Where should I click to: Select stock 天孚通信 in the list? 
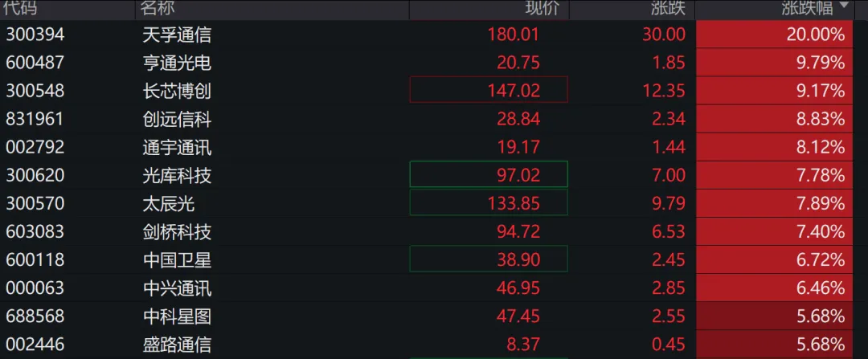(x=177, y=35)
